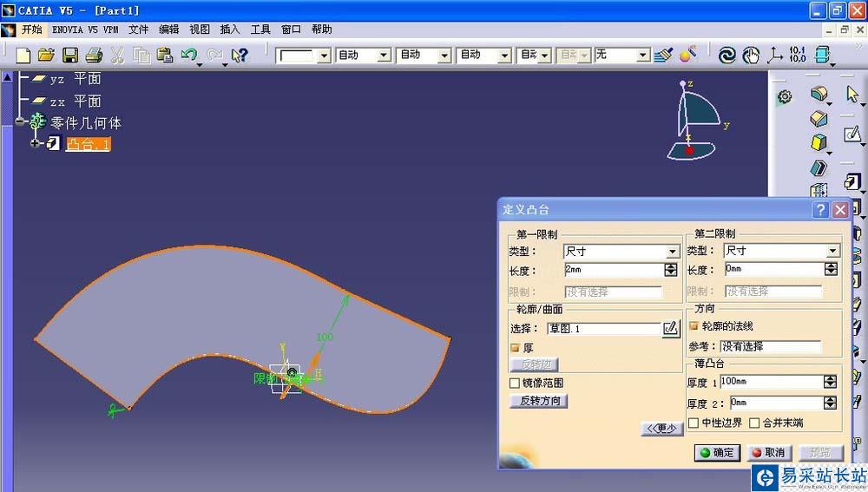Edit sketch icon beside 草图.1 field
This screenshot has width=868, height=492.
click(671, 328)
